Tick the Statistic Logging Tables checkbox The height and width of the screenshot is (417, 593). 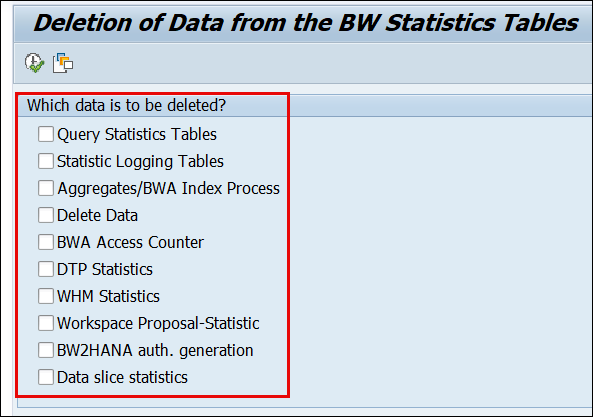46,161
